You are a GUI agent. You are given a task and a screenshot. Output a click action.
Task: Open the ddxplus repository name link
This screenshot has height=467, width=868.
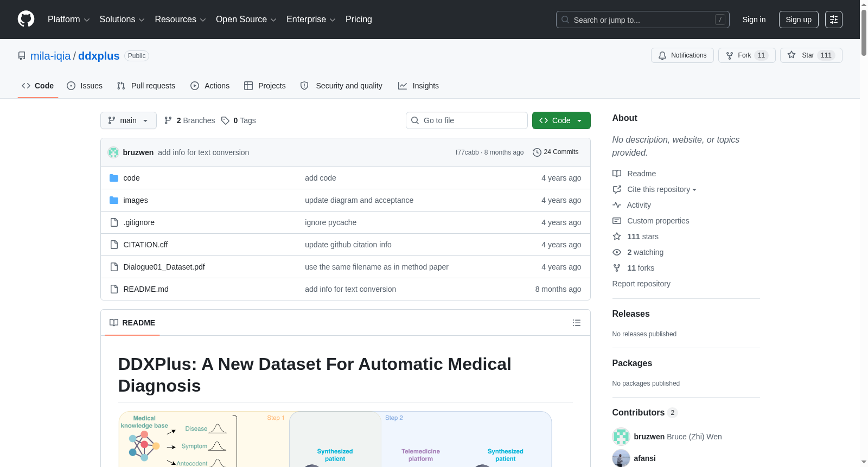click(x=99, y=56)
